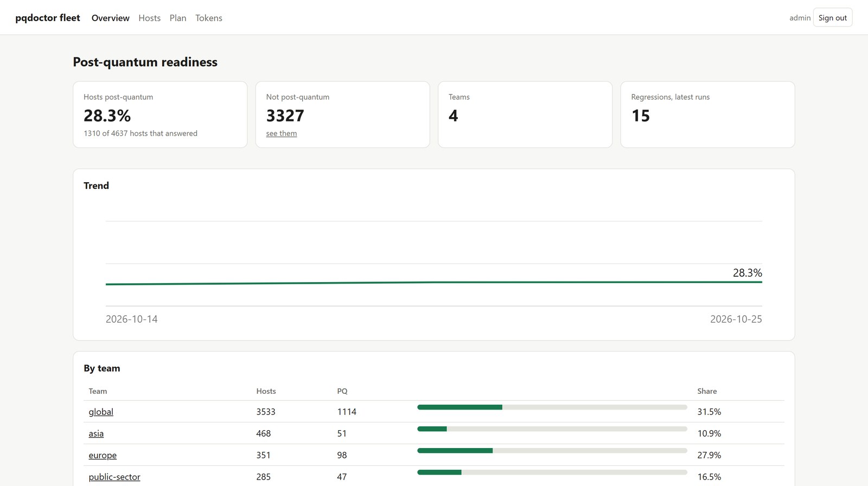Click the 2026-10-25 chart date
The image size is (868, 486).
(736, 319)
